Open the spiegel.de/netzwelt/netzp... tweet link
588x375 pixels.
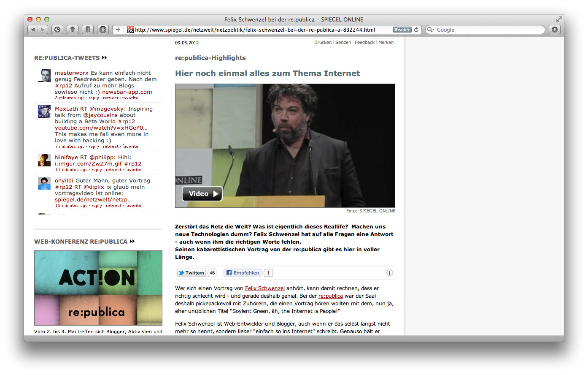[93, 199]
